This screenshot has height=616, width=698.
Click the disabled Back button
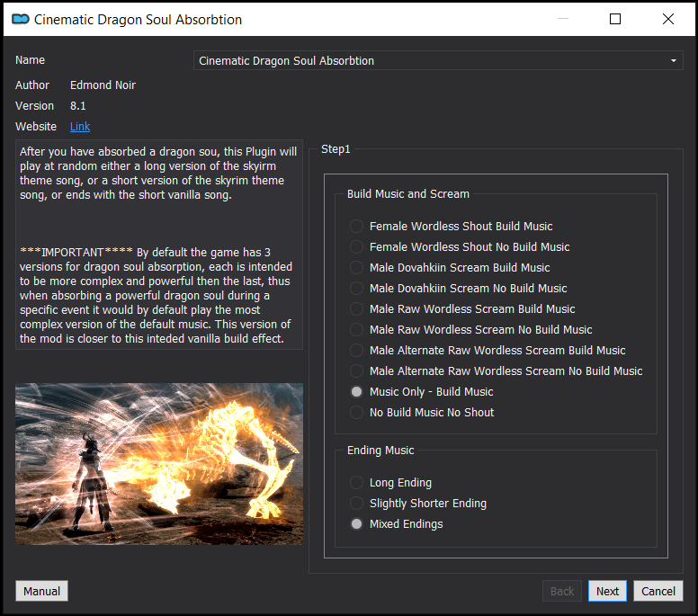click(x=562, y=591)
